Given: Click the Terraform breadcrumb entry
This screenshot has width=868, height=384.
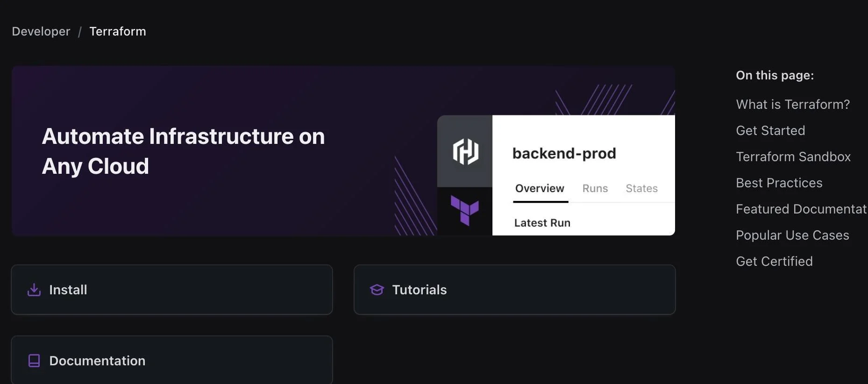Looking at the screenshot, I should [x=117, y=31].
